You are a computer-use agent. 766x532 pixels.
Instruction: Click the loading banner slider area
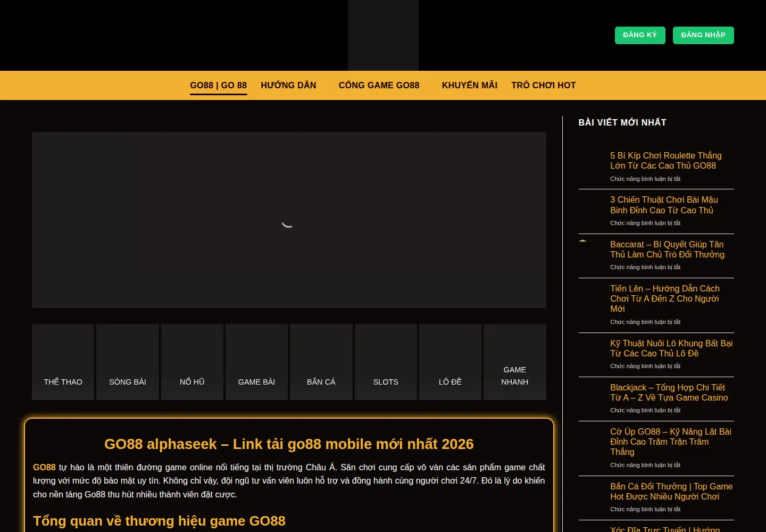[289, 220]
